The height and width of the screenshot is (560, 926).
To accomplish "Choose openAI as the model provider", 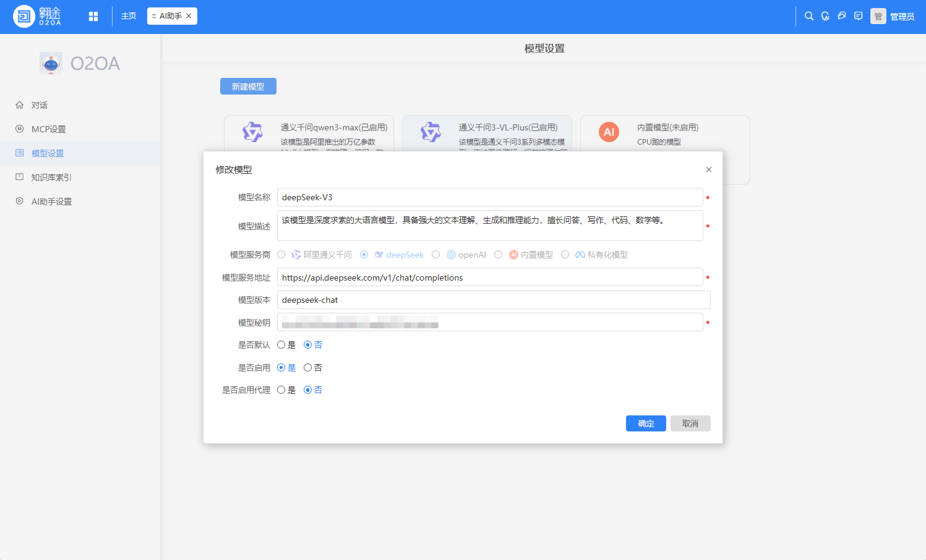I will 436,255.
